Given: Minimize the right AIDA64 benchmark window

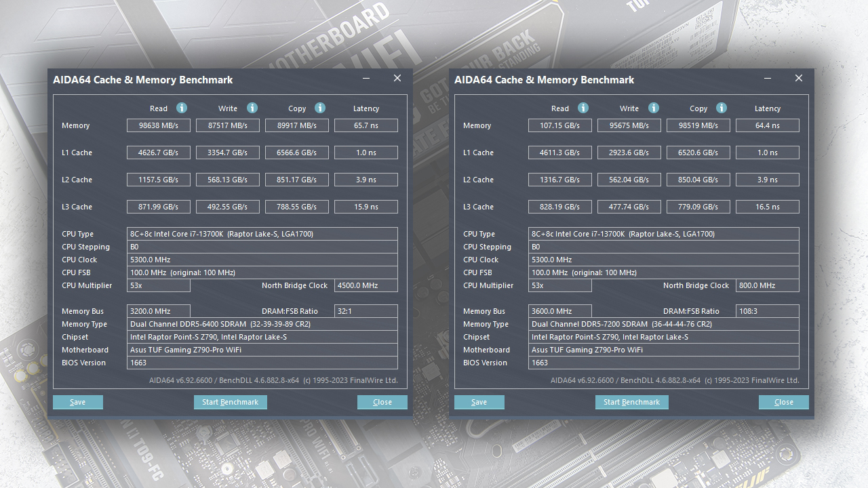Looking at the screenshot, I should point(768,79).
